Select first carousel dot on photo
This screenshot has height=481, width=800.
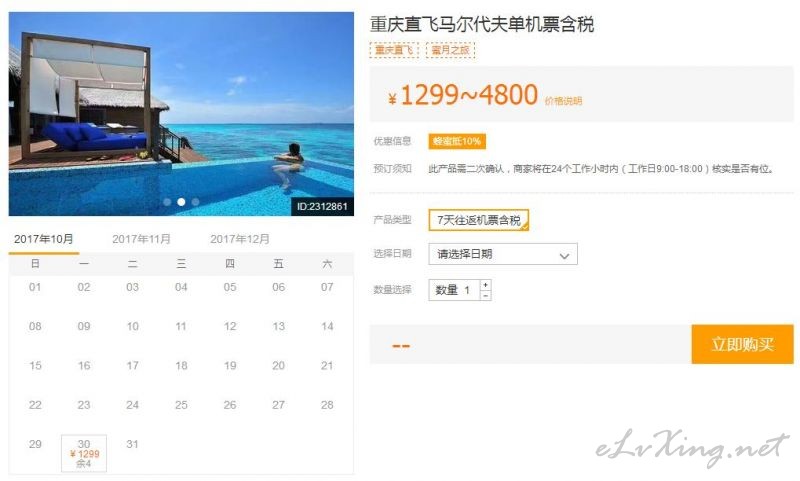(167, 202)
